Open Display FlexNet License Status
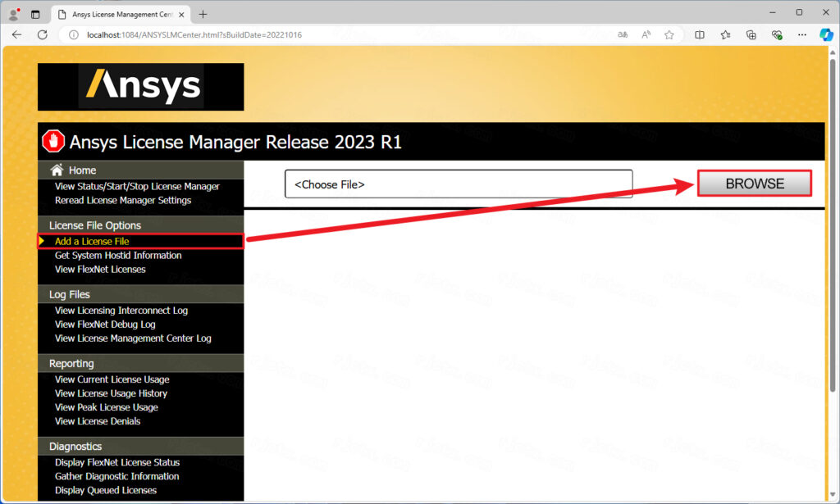The height and width of the screenshot is (504, 840). coord(117,462)
